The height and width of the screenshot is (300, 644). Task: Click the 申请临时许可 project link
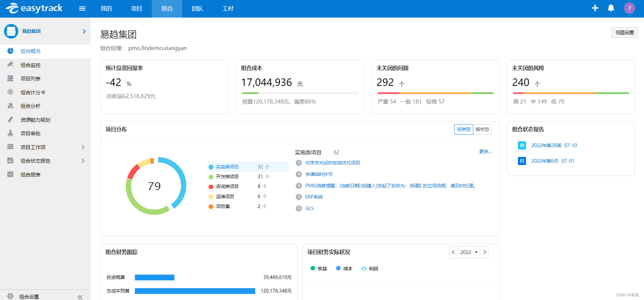point(319,174)
